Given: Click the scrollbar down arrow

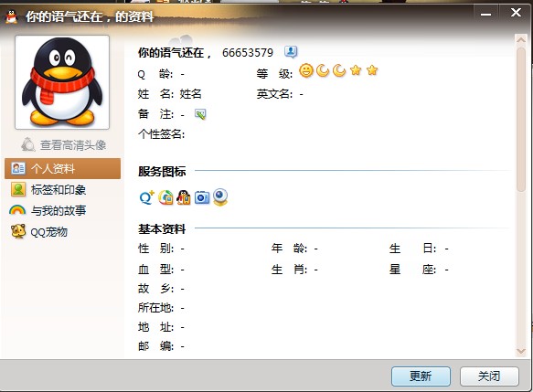Looking at the screenshot, I should click(521, 351).
